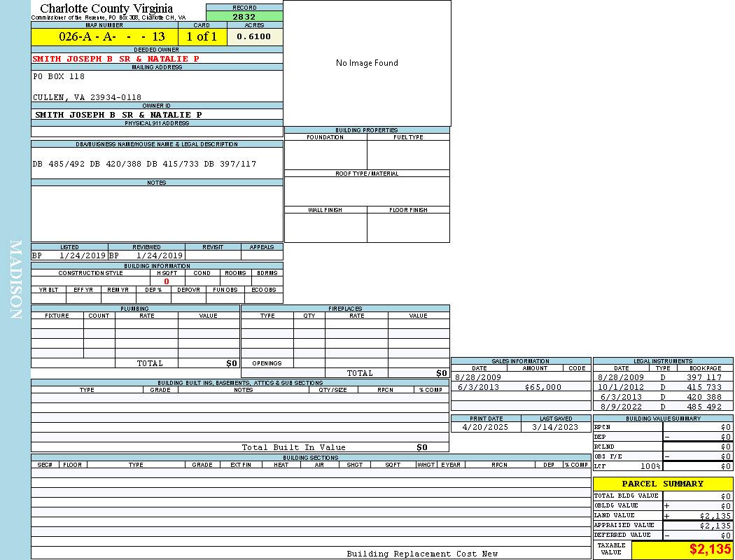735x560 pixels.
Task: Click the taxable value $2,135 in red
Action: [710, 549]
